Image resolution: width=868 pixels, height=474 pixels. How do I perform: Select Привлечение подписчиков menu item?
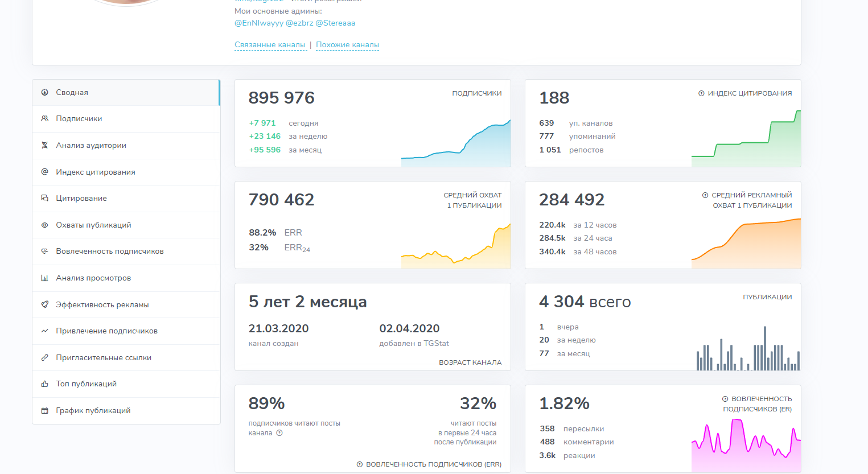pos(126,331)
